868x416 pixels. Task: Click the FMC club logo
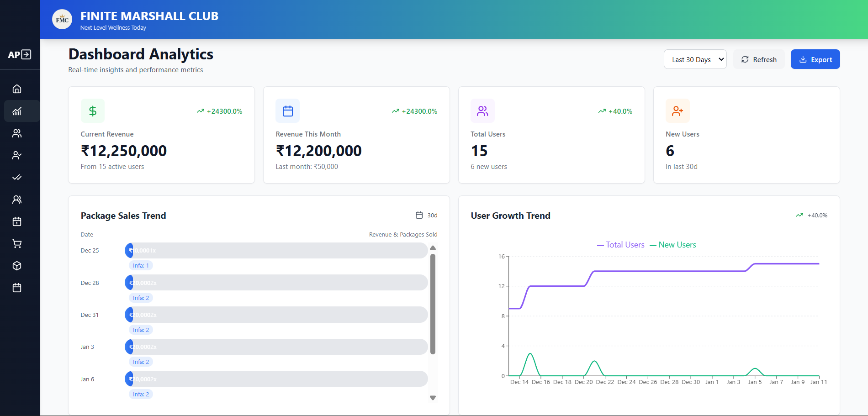pyautogui.click(x=62, y=20)
